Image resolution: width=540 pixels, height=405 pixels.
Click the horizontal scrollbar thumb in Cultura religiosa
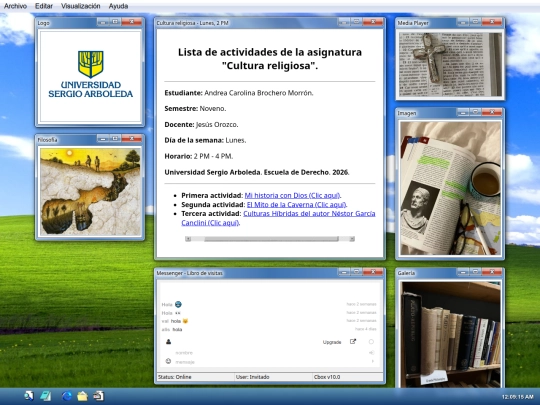coord(271,239)
